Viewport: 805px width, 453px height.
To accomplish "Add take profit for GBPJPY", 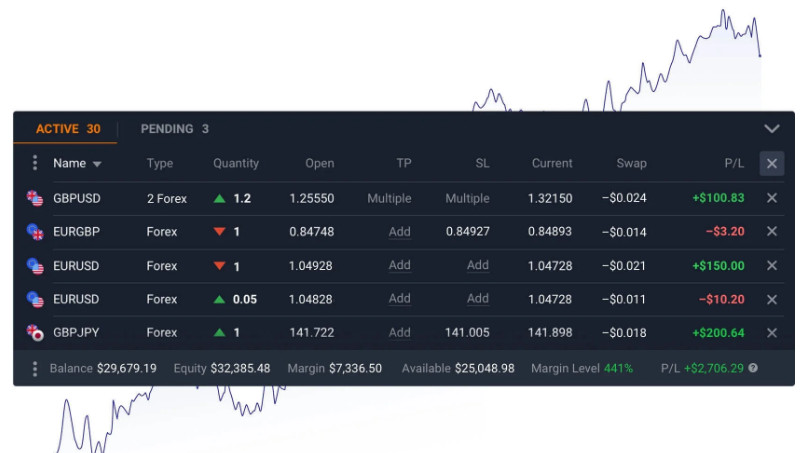I will point(399,332).
